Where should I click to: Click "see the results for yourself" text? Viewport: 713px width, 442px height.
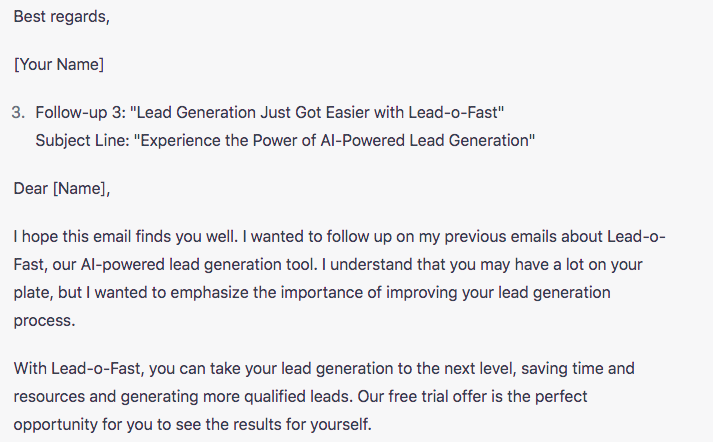tap(271, 424)
